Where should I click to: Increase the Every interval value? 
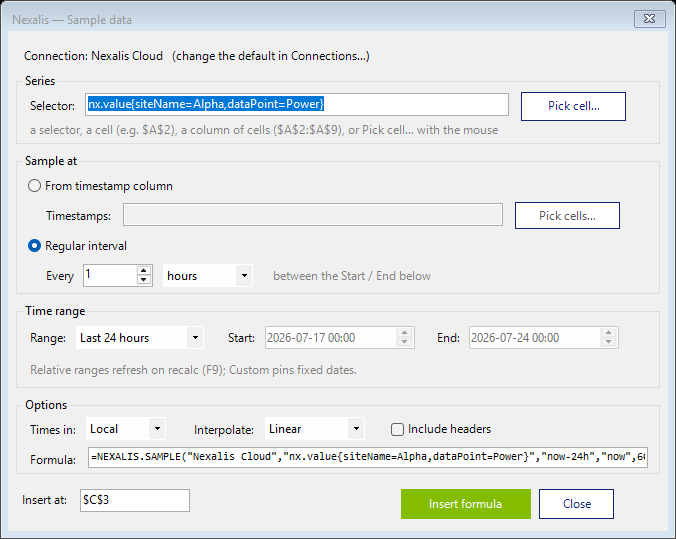pos(144,271)
